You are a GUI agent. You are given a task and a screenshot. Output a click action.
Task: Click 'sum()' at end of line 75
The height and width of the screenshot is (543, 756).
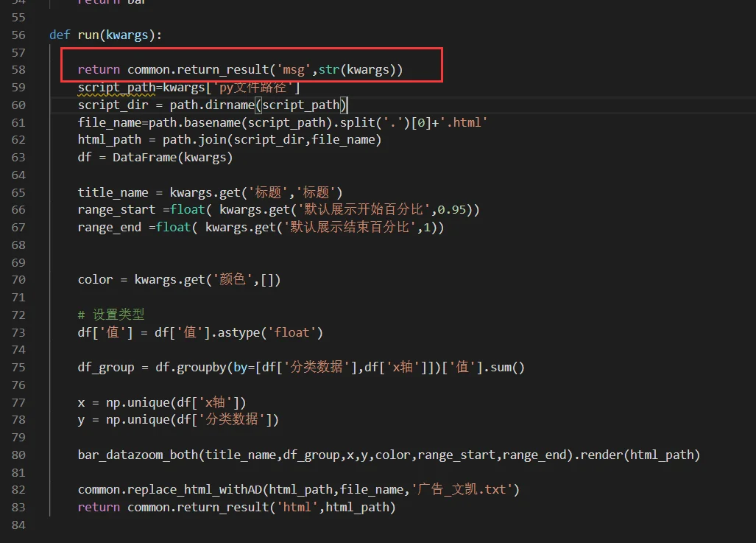[508, 368]
